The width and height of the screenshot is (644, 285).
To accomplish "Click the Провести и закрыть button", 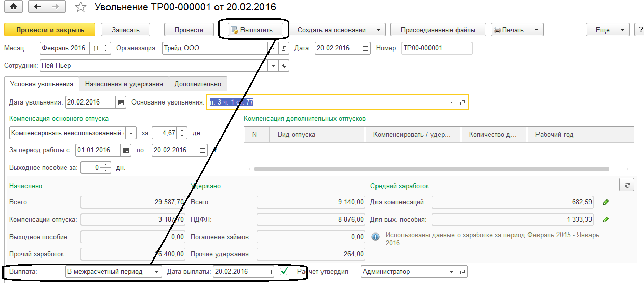I will pyautogui.click(x=50, y=30).
